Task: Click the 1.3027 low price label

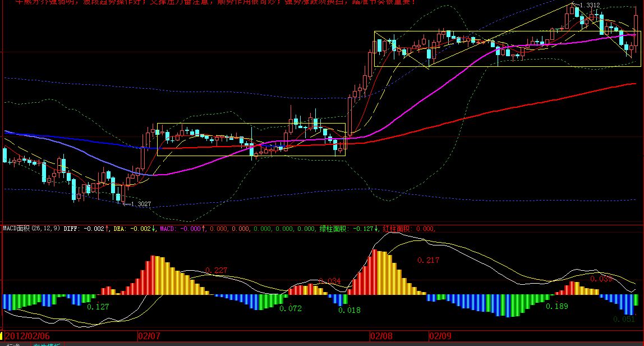Action: (x=140, y=204)
